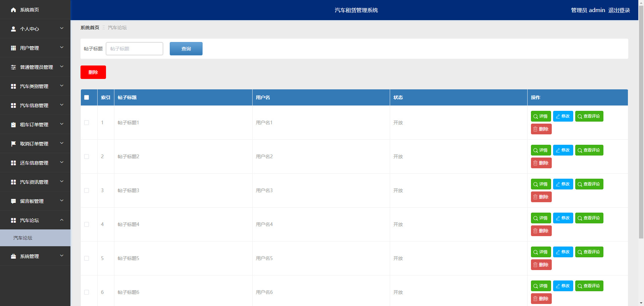Expand the 取消订单管理 chevron
The height and width of the screenshot is (306, 644).
point(62,143)
